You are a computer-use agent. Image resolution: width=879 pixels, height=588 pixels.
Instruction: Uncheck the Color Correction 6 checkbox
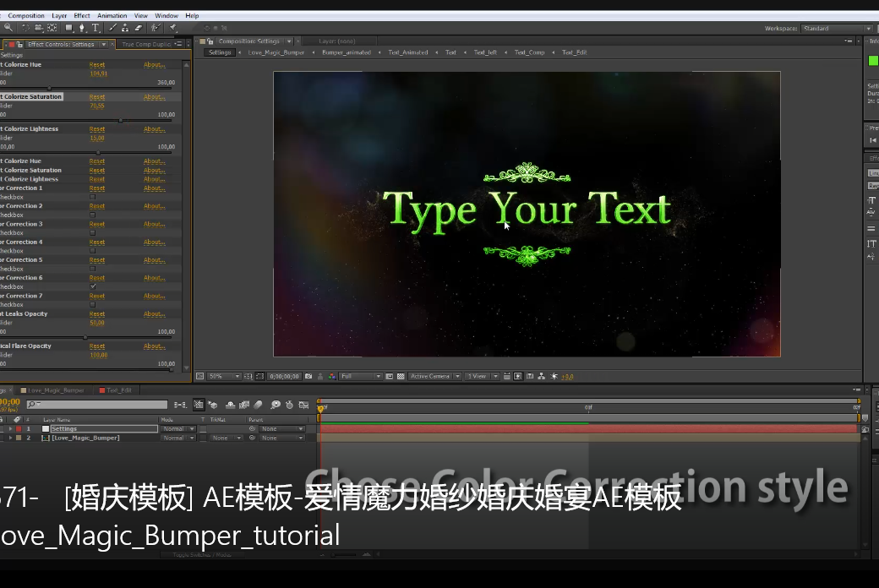93,286
